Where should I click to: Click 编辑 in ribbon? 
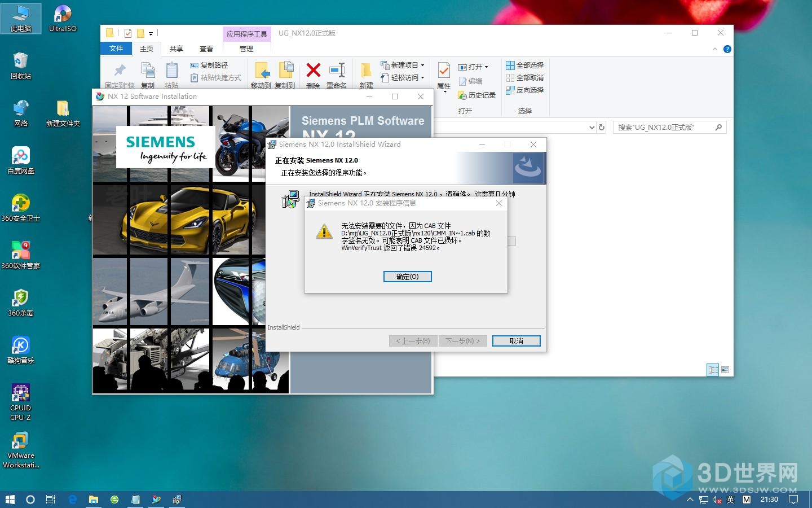[x=471, y=81]
